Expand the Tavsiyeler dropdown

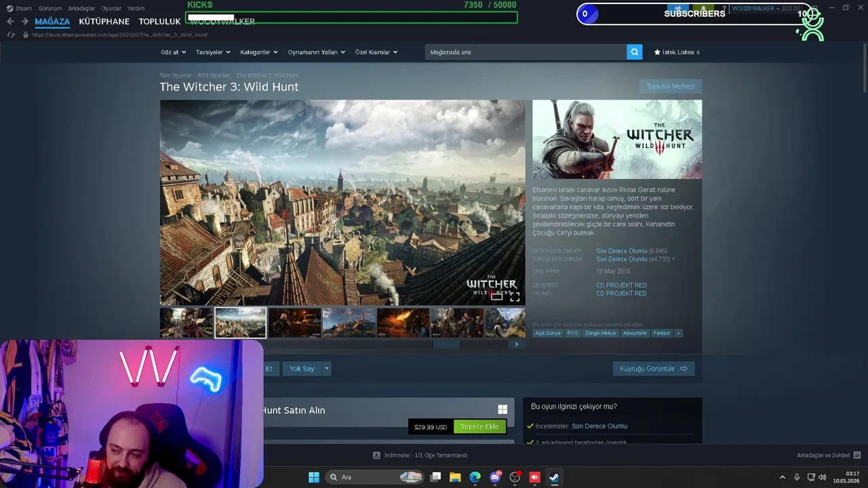pyautogui.click(x=213, y=52)
